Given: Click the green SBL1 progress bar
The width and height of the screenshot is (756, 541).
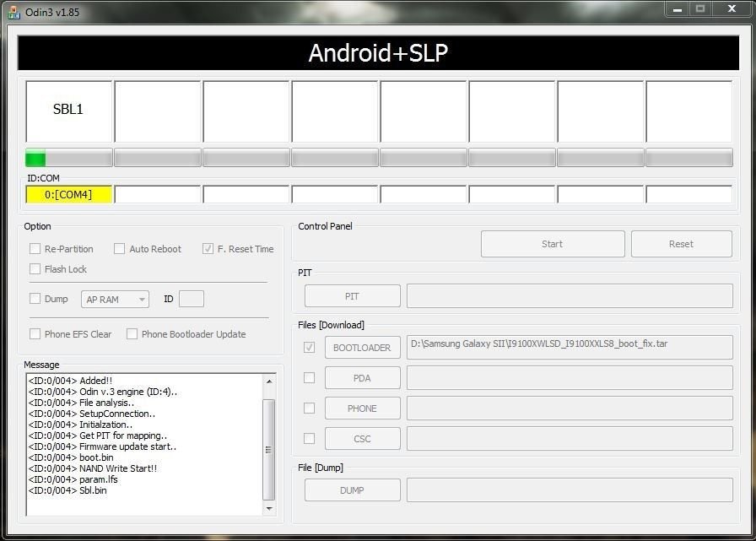Looking at the screenshot, I should [x=68, y=158].
